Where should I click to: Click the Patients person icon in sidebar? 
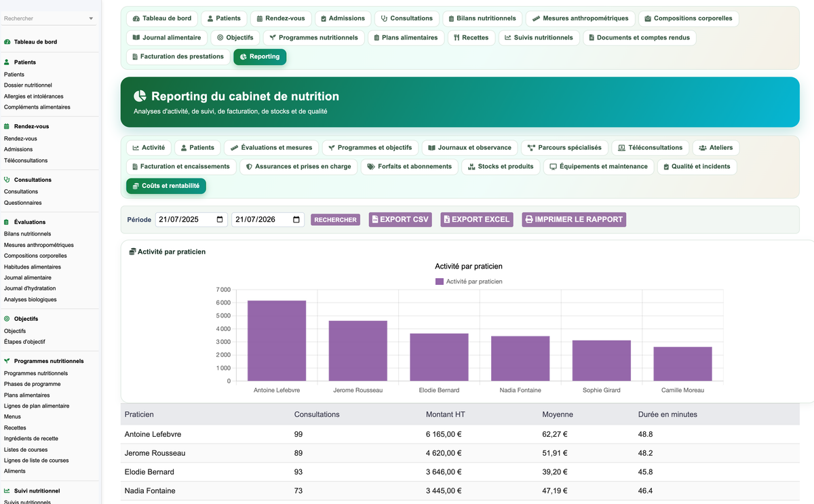7,62
